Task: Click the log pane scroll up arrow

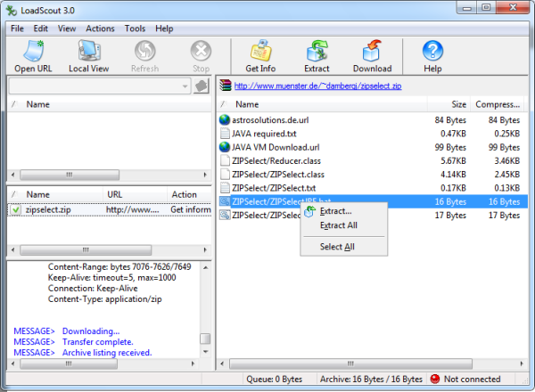Action: point(205,267)
